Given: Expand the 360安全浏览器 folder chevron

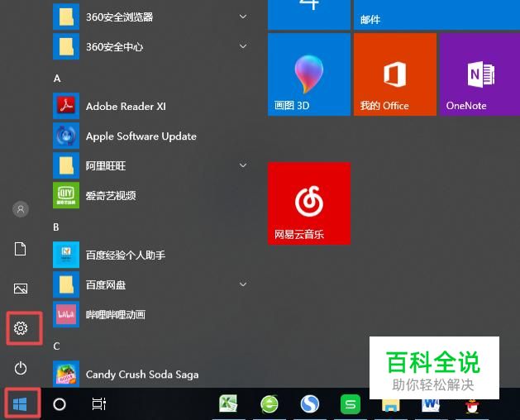Looking at the screenshot, I should 243,17.
